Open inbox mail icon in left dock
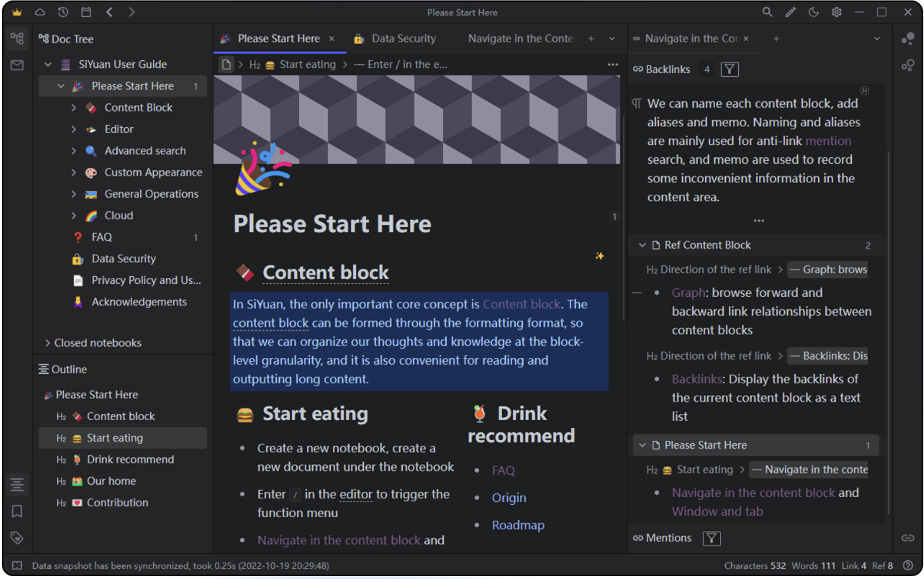The image size is (924, 579). click(17, 65)
